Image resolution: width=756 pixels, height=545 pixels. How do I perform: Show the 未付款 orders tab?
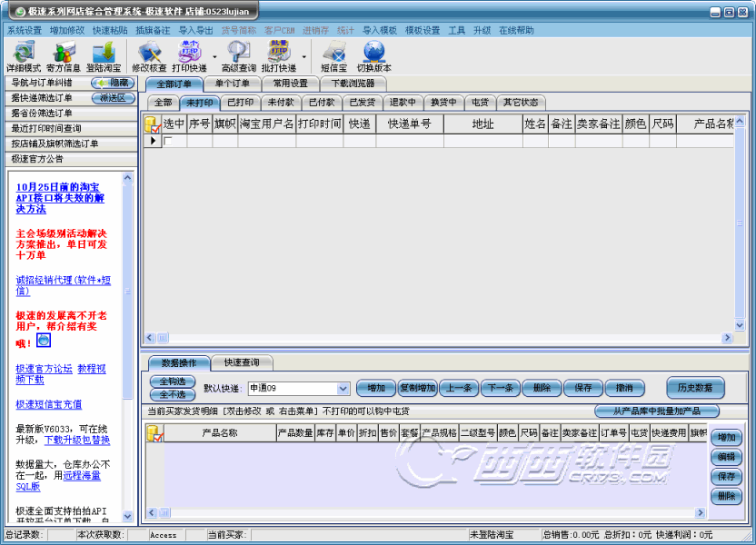click(281, 102)
